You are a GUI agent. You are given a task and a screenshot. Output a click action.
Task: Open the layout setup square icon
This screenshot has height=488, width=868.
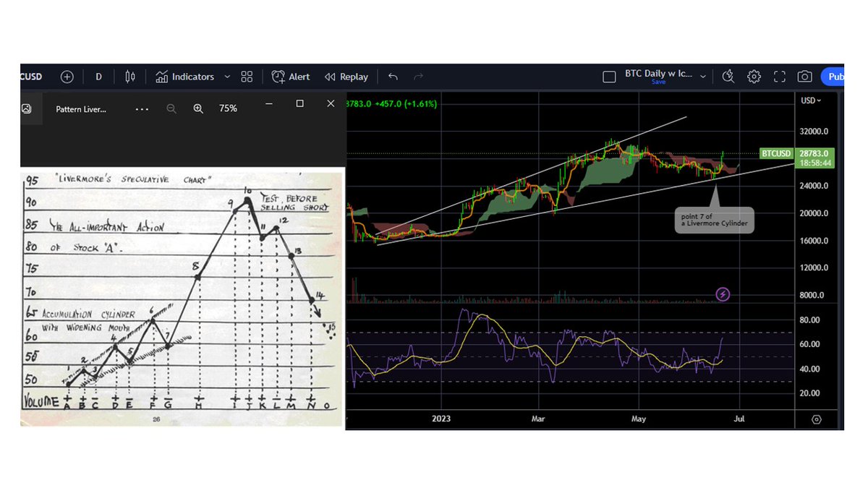[x=609, y=77]
